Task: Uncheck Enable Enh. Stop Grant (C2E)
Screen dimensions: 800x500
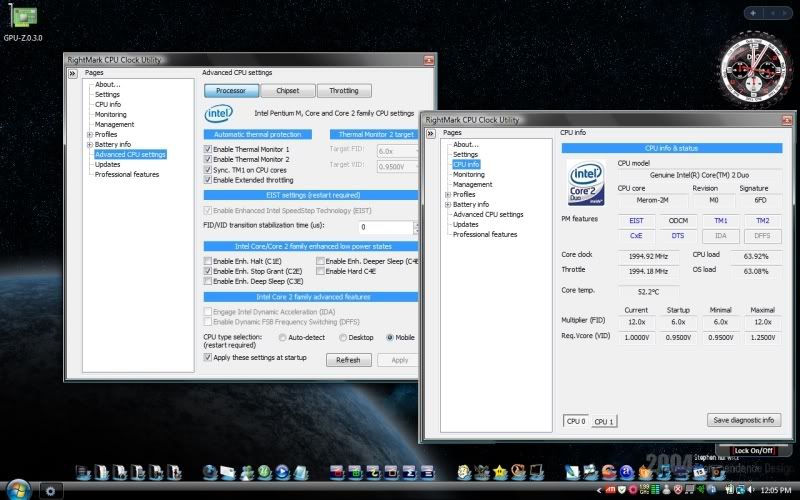Action: point(208,271)
